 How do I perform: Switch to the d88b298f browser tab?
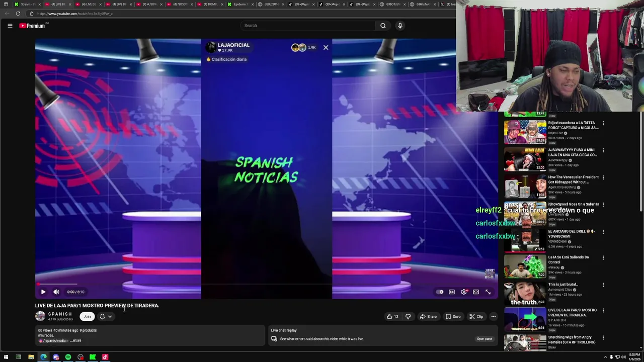pyautogui.click(x=271, y=4)
